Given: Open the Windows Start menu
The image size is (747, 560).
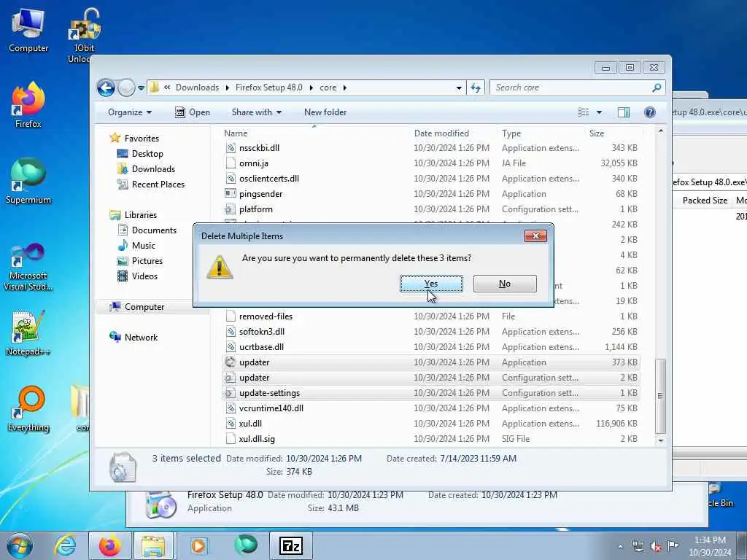Looking at the screenshot, I should (x=20, y=545).
